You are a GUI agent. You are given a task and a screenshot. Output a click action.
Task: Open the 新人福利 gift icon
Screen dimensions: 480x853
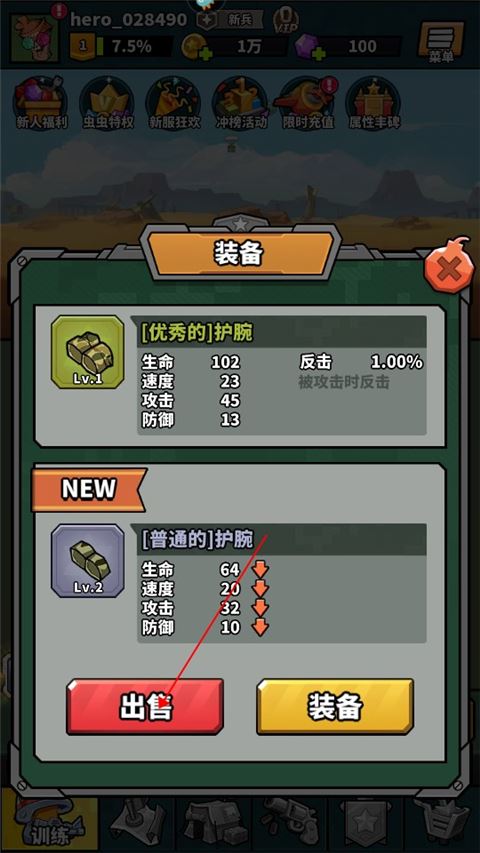(41, 103)
